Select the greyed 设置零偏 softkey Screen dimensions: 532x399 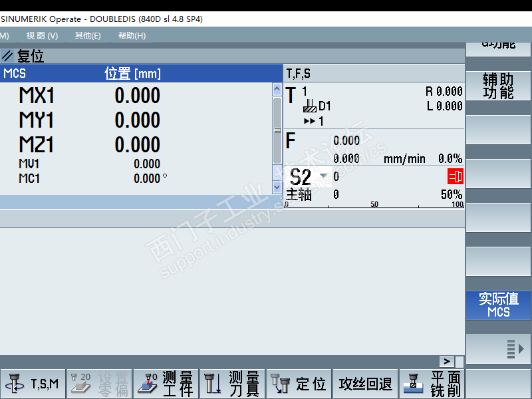click(99, 384)
